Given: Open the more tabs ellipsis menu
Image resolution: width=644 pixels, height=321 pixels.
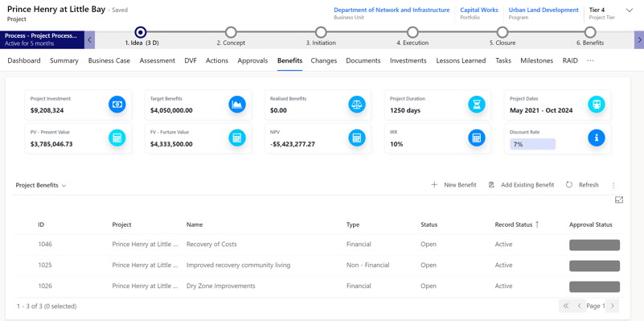Looking at the screenshot, I should (x=591, y=61).
